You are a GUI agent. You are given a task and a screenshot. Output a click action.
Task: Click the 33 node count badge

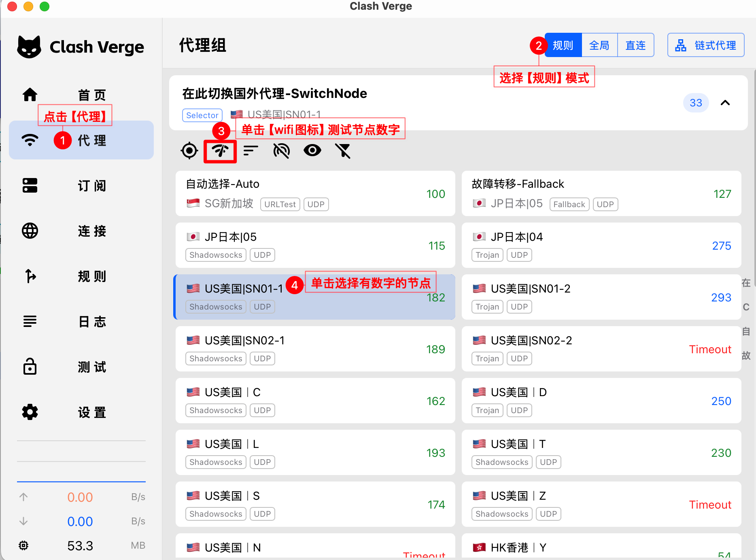tap(696, 103)
